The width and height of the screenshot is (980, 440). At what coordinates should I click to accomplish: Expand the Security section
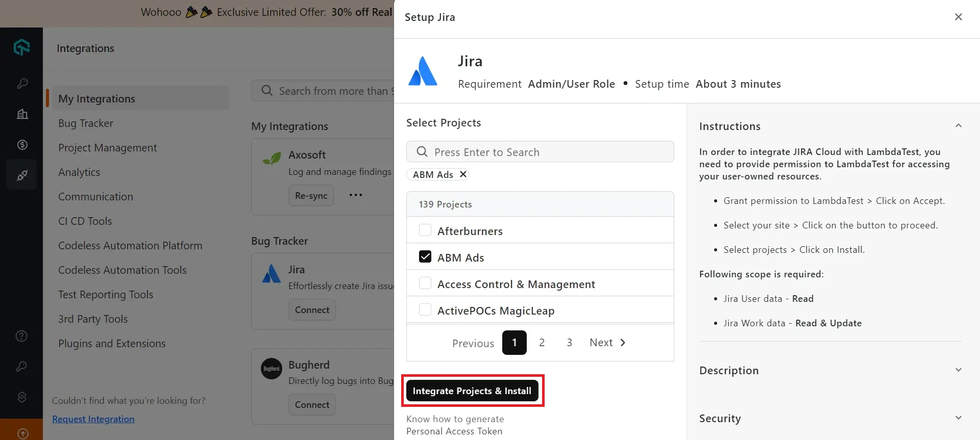958,418
